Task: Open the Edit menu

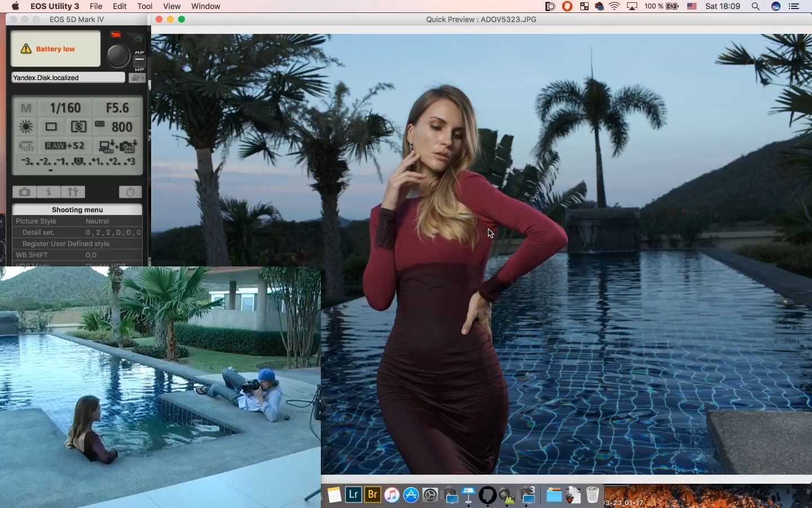Action: 120,6
